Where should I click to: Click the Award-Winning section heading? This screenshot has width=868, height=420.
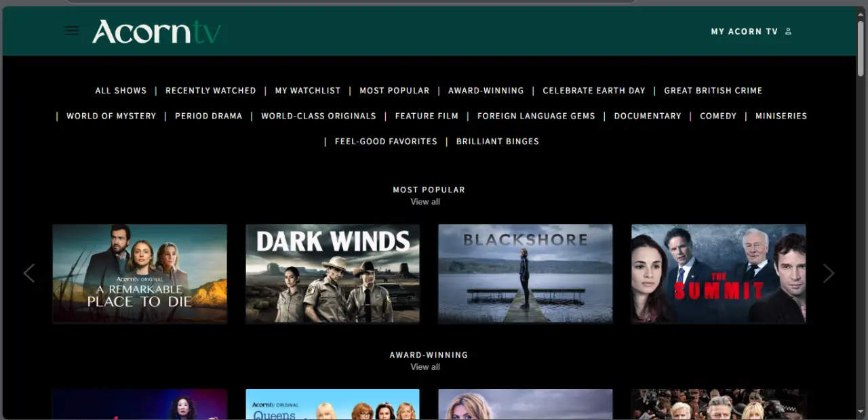[x=429, y=355]
